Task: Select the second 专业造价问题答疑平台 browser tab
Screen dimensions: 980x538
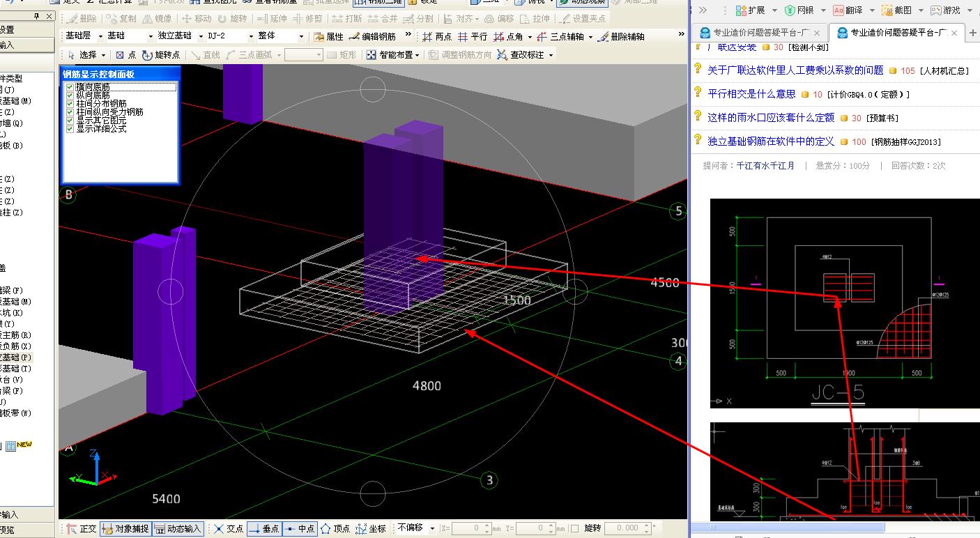Action: click(898, 32)
